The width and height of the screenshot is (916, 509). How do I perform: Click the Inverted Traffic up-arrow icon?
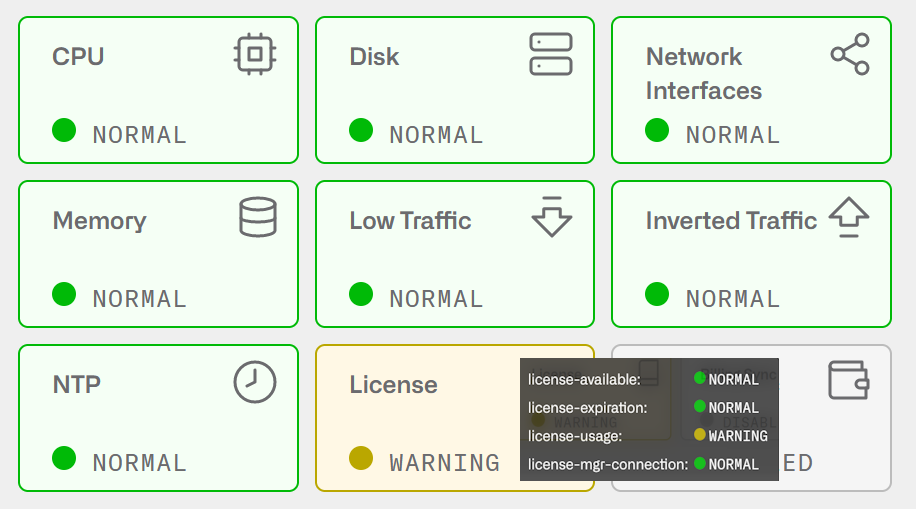coord(849,217)
